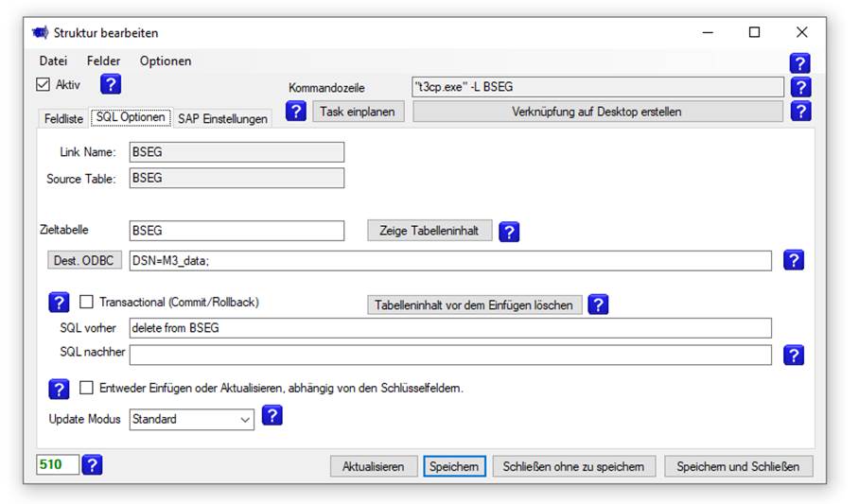
Task: Click help icon next to SQL nachher field
Action: (794, 355)
